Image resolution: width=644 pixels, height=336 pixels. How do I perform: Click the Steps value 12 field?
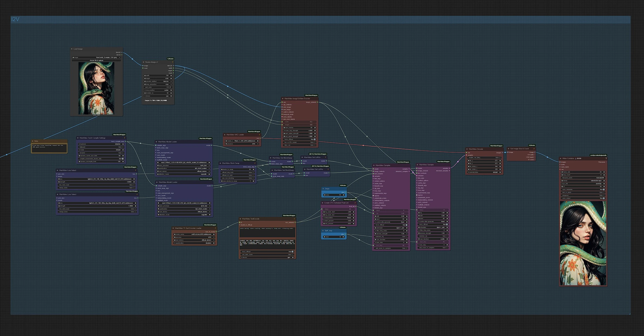pyautogui.click(x=334, y=195)
